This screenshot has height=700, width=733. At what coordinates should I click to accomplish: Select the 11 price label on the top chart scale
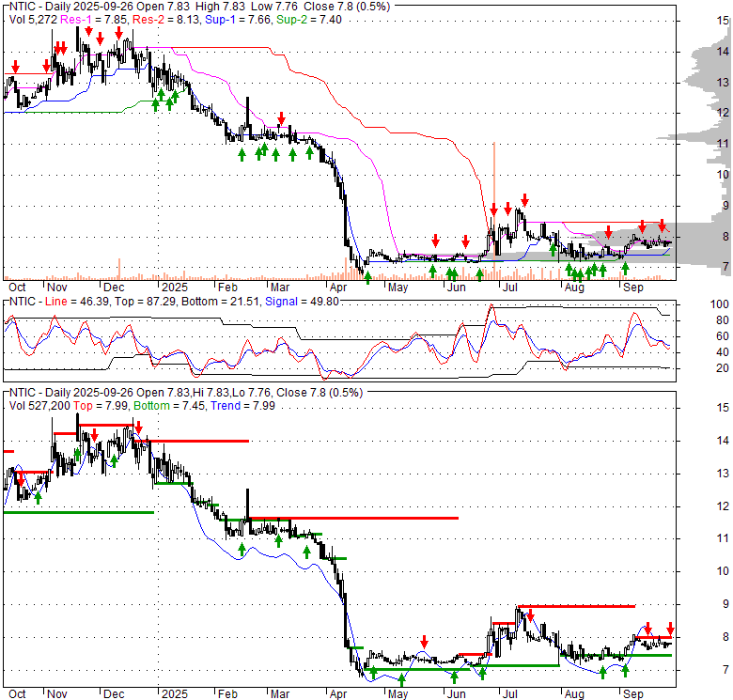[723, 144]
